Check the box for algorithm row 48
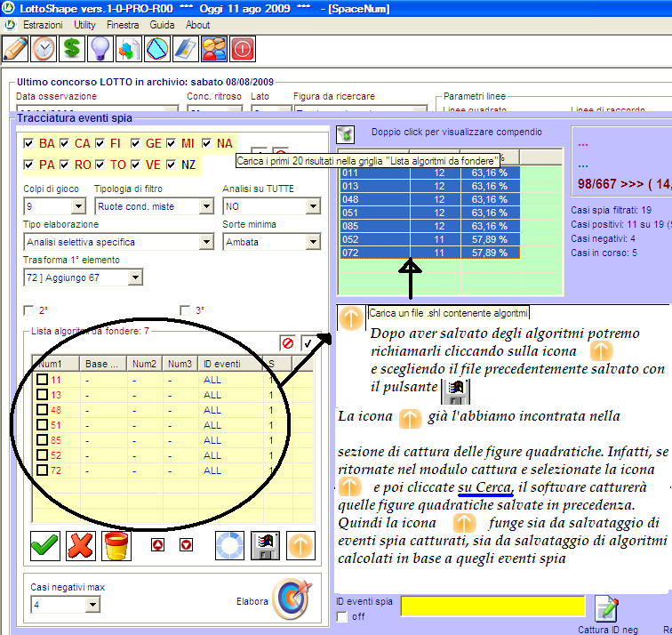672x635 pixels. click(x=42, y=410)
